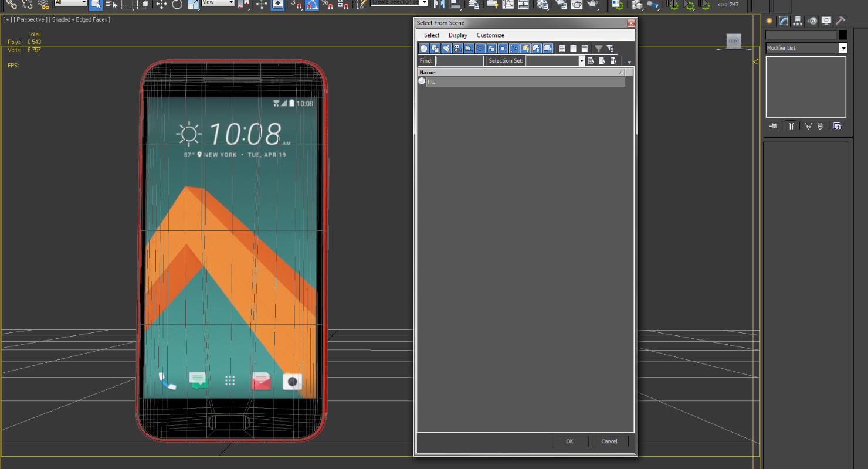Click the Find input field

459,61
